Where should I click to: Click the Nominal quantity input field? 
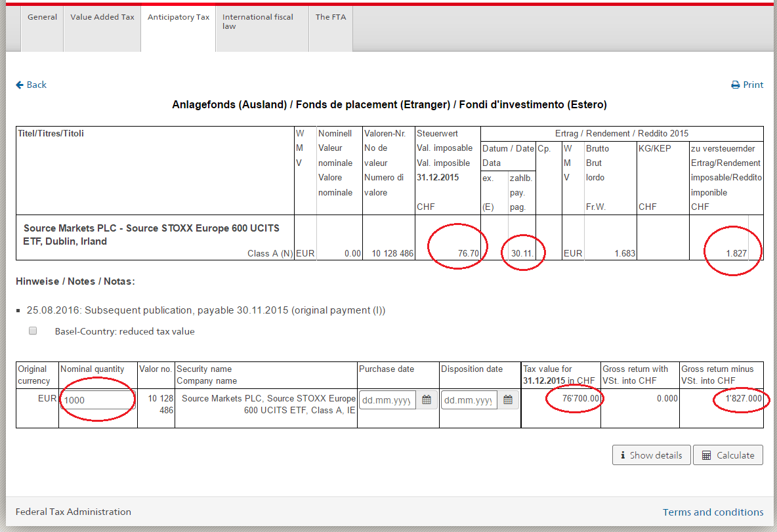(98, 399)
